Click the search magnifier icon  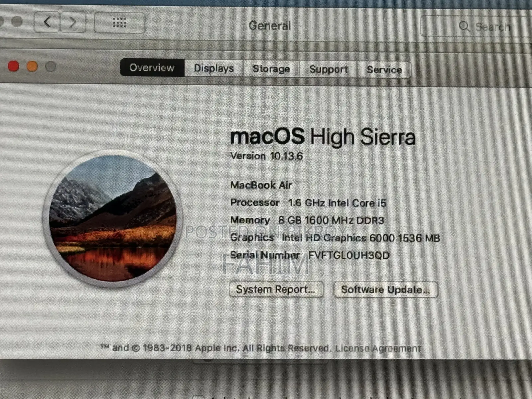pos(464,26)
